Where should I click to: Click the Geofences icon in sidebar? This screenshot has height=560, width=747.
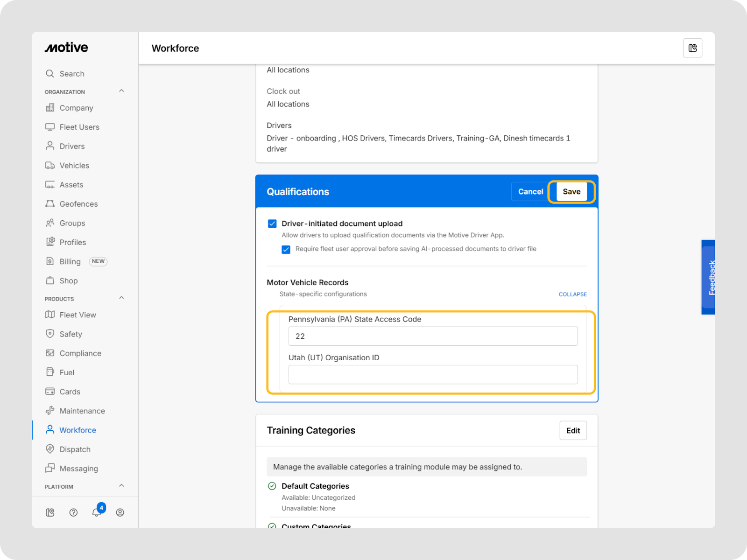[x=50, y=203]
